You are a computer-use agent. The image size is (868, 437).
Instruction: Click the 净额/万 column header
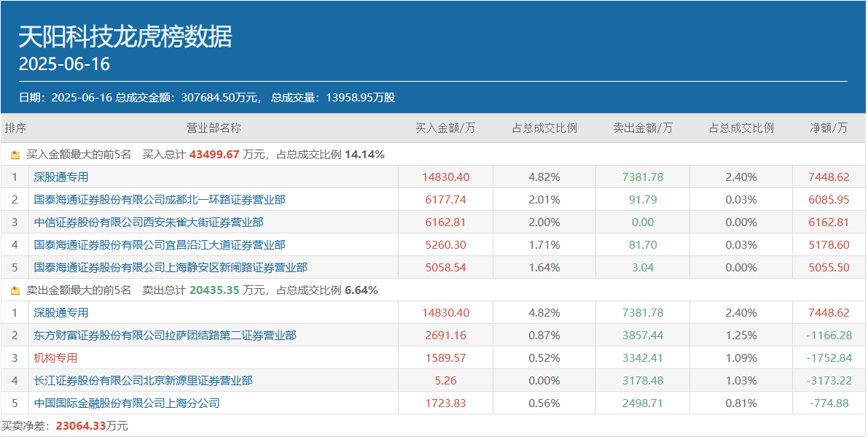pyautogui.click(x=829, y=128)
